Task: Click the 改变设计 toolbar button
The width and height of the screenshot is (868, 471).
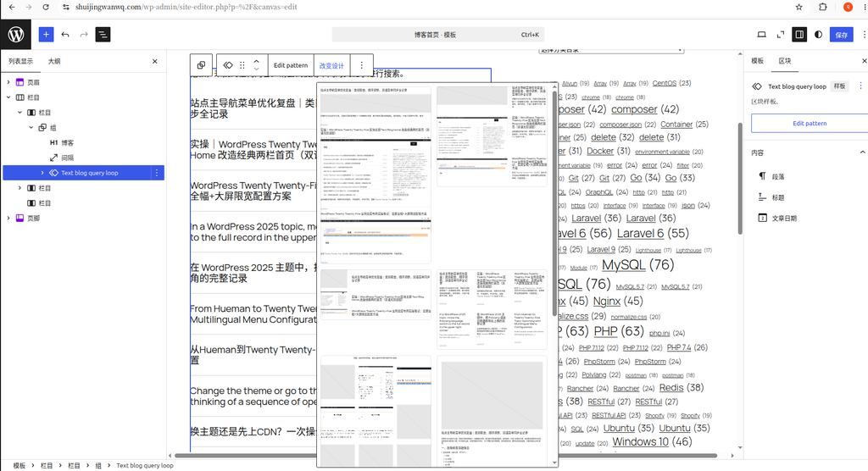Action: tap(331, 65)
